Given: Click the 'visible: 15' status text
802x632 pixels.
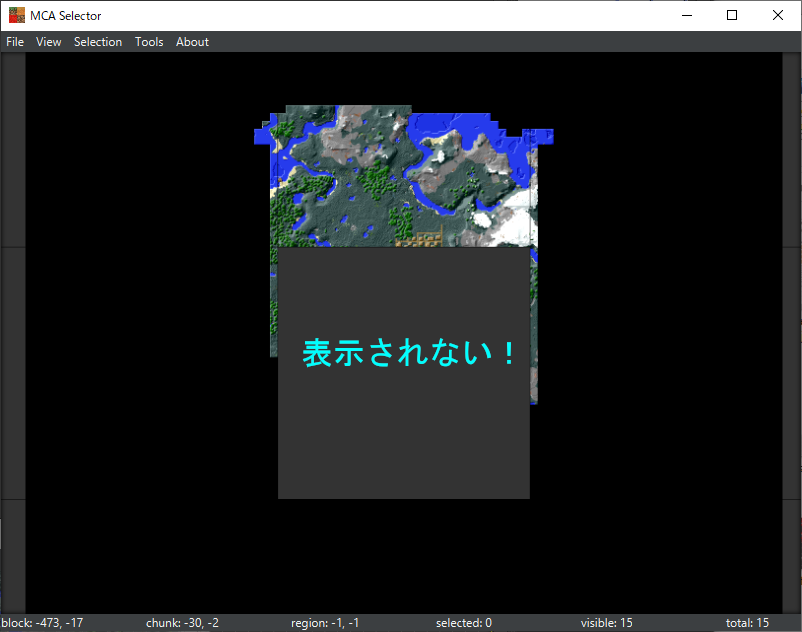Looking at the screenshot, I should [606, 623].
